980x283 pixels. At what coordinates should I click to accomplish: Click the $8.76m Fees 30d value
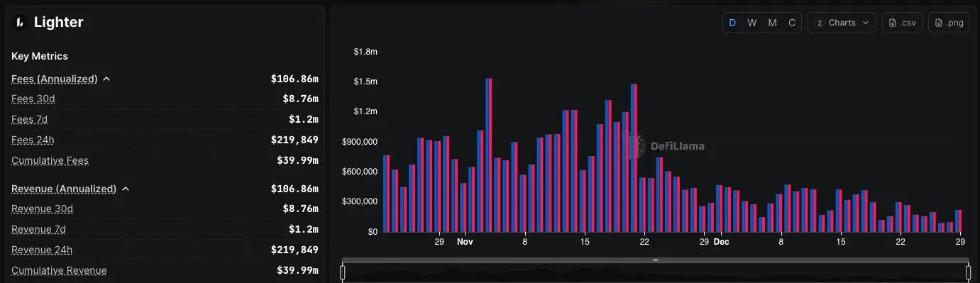tap(300, 99)
